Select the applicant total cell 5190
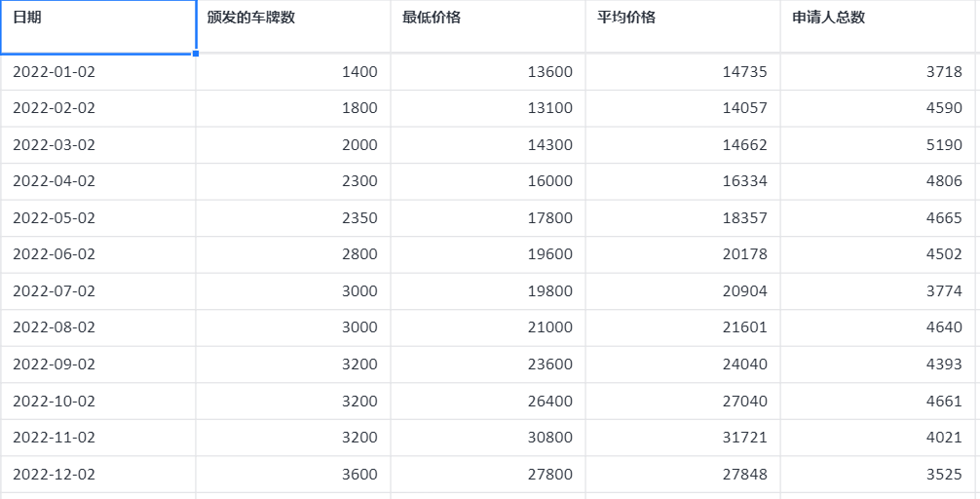Screen dimensions: 980x499 pyautogui.click(x=877, y=145)
